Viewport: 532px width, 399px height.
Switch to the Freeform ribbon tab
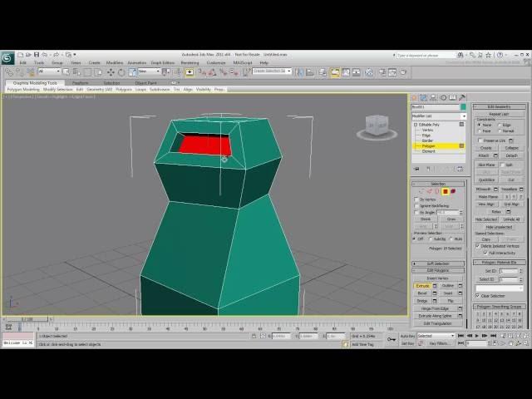[81, 83]
